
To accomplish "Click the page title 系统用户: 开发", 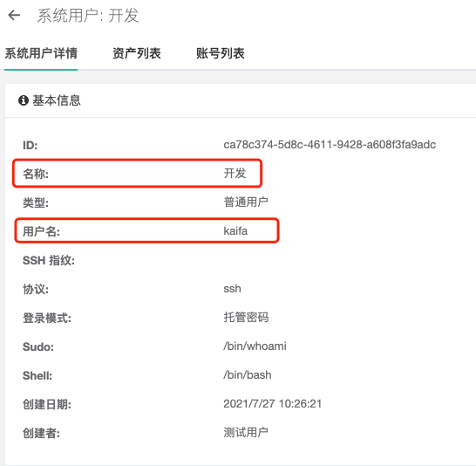I will coord(88,16).
